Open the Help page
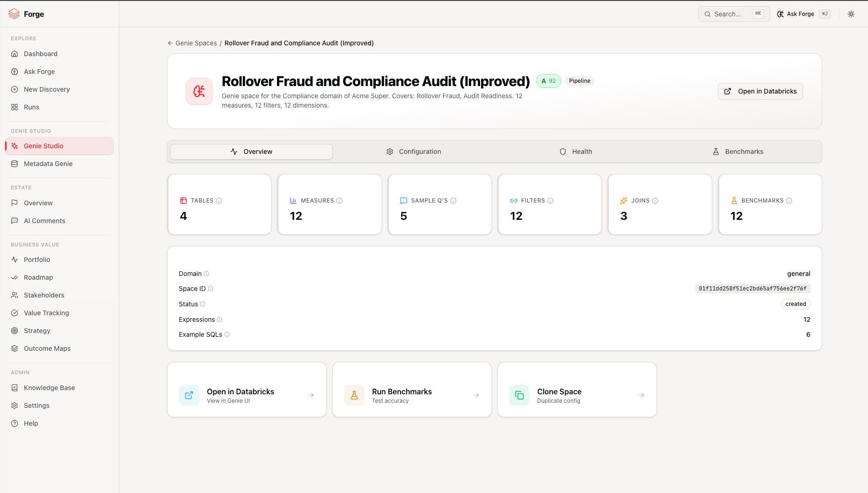The image size is (868, 493). [x=59, y=423]
